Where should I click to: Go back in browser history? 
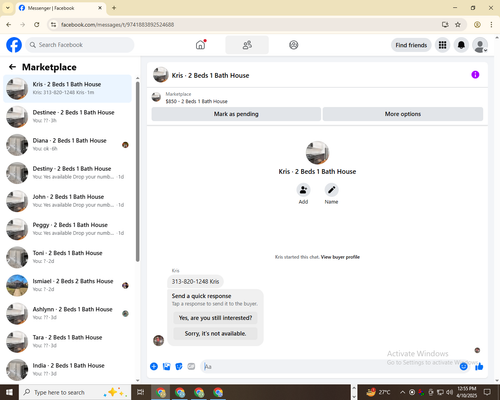coord(9,24)
